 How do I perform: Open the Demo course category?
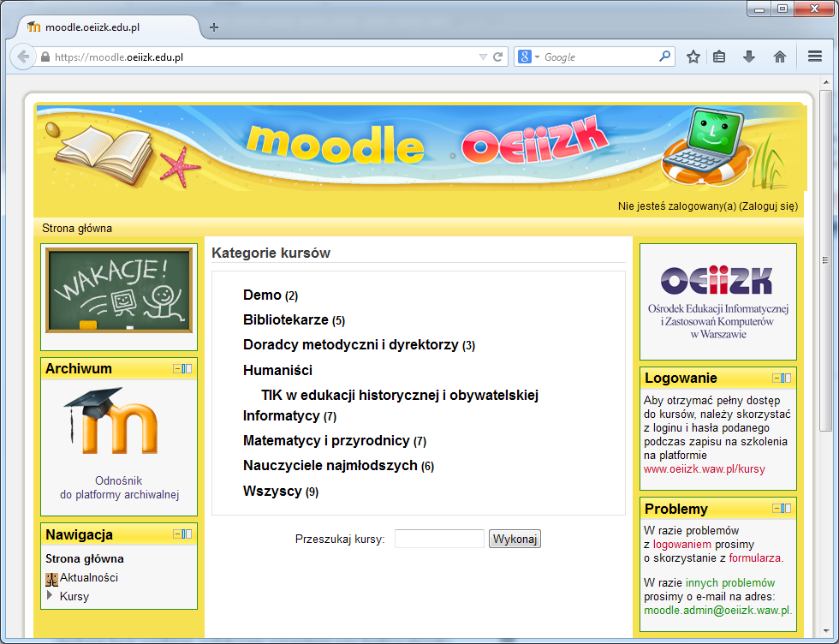(262, 295)
